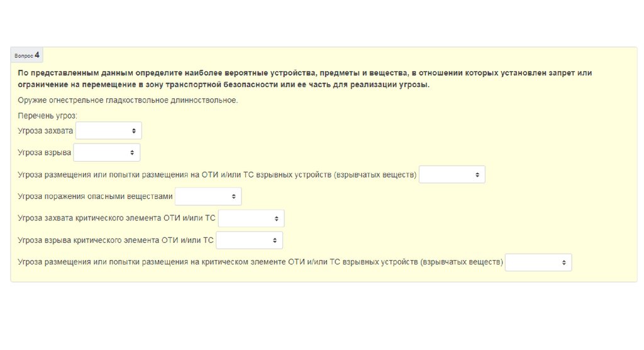This screenshot has height=350, width=644.
Task: Click the word Вопрос in the badge
Action: click(x=24, y=56)
